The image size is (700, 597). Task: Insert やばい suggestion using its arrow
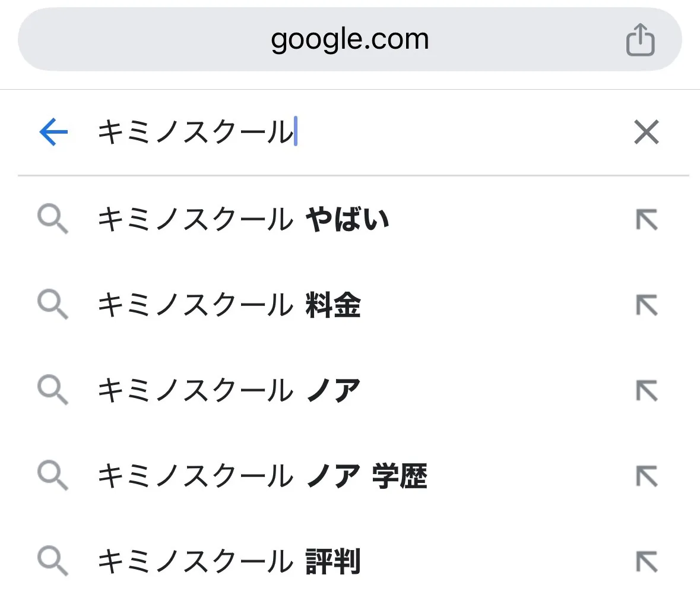coord(646,220)
